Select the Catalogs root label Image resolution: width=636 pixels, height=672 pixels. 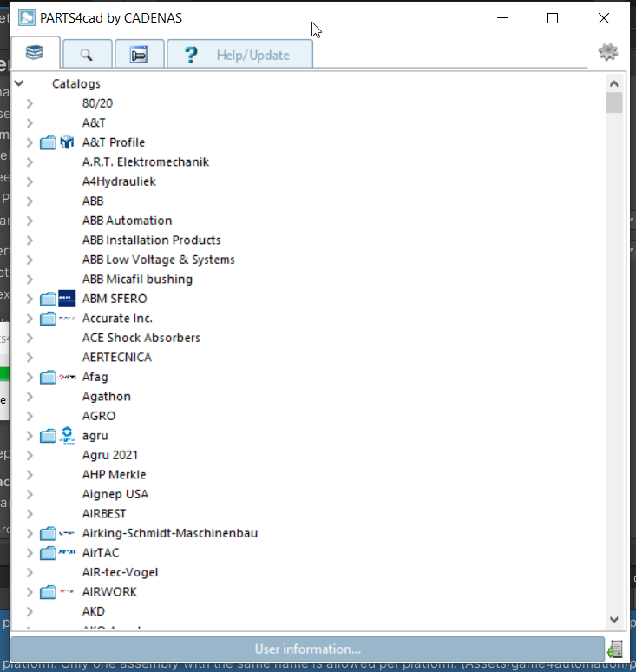click(76, 83)
